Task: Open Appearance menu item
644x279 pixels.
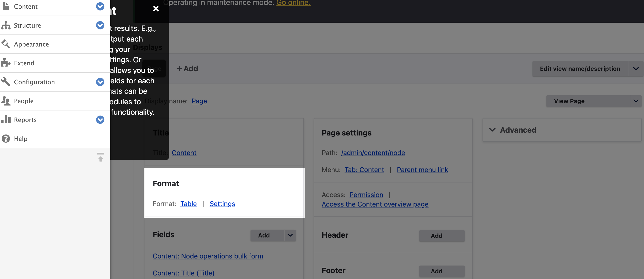Action: 31,44
